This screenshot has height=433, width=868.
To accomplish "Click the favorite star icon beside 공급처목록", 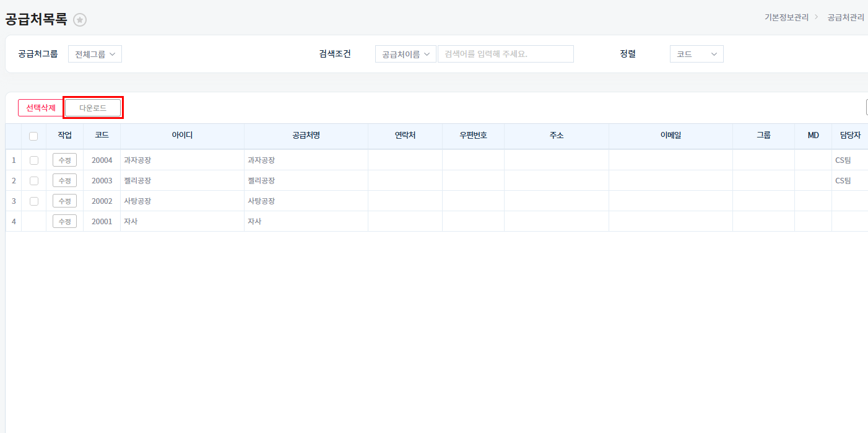I will tap(80, 20).
